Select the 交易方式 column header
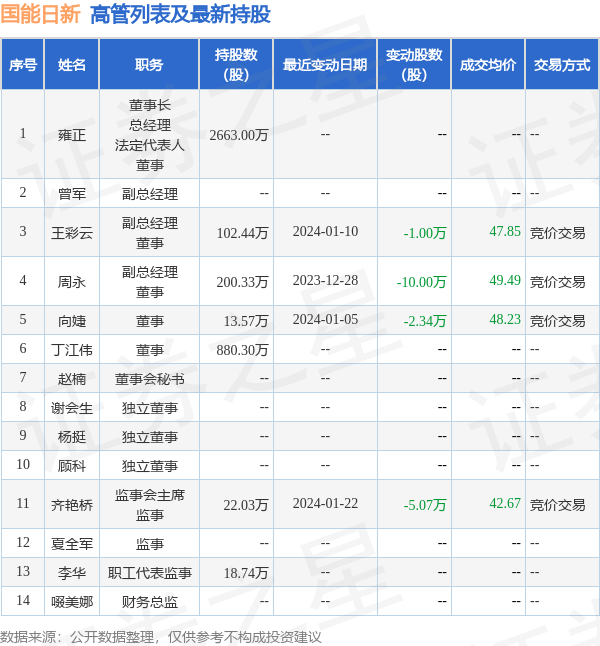 click(x=562, y=65)
